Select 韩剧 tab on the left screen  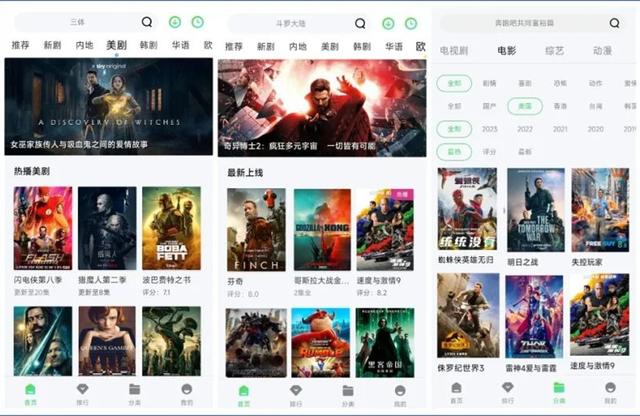(149, 44)
